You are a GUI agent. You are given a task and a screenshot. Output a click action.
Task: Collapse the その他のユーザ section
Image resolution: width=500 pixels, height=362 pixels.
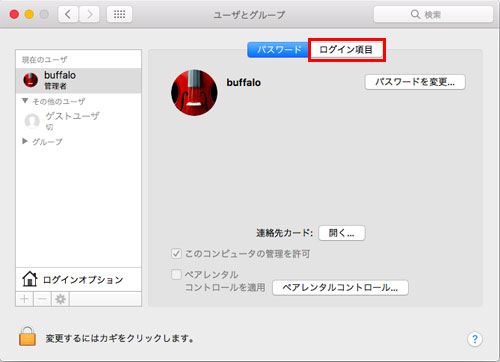[x=25, y=101]
